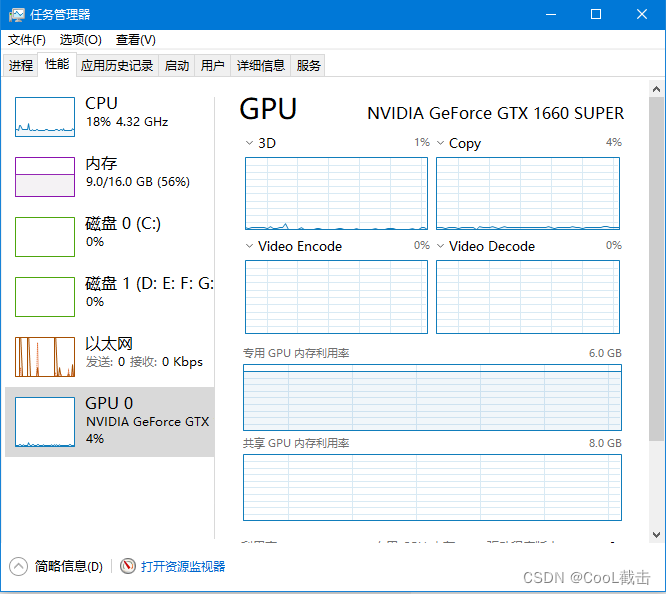
Task: Click the 3D engine usage graph
Action: click(x=336, y=193)
